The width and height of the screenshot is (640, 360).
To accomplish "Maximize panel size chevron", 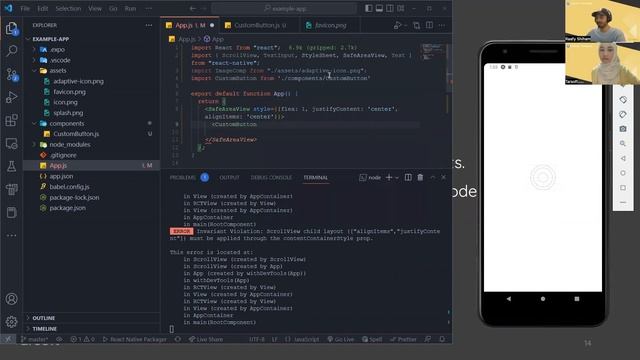I will [x=433, y=177].
